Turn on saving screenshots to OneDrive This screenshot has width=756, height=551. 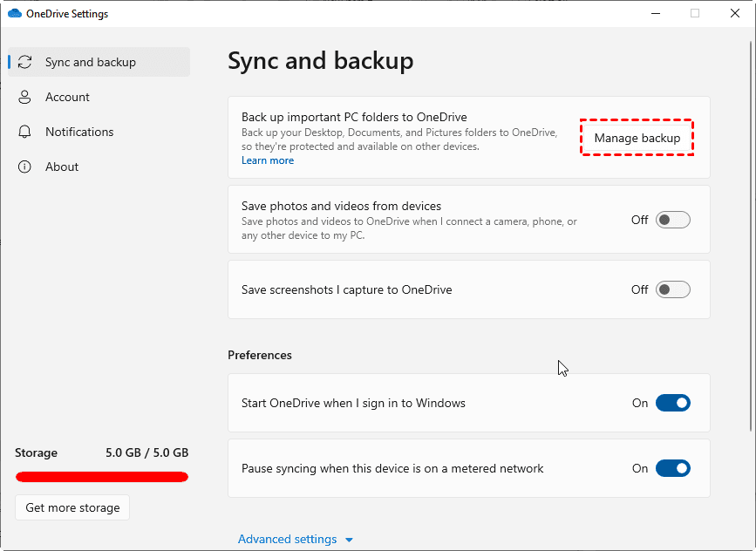tap(672, 289)
